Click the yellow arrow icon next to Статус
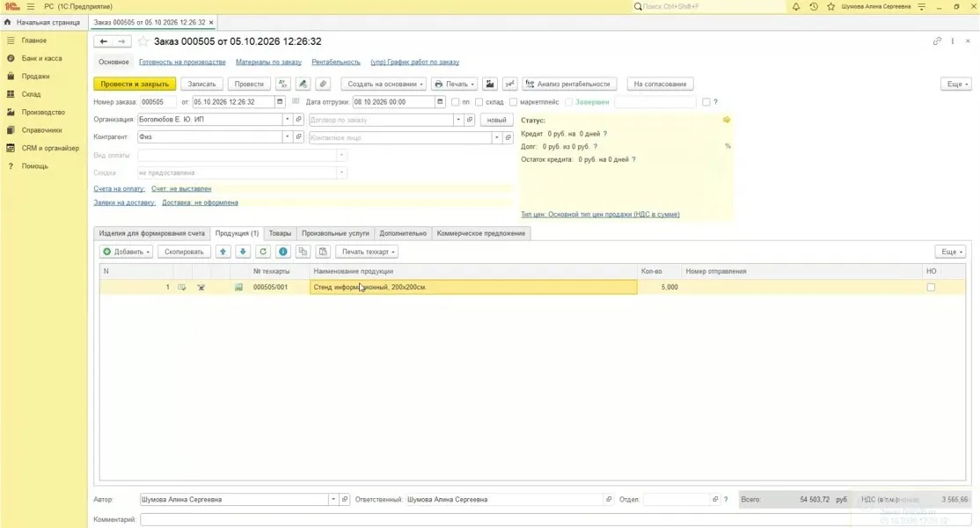 pyautogui.click(x=727, y=120)
